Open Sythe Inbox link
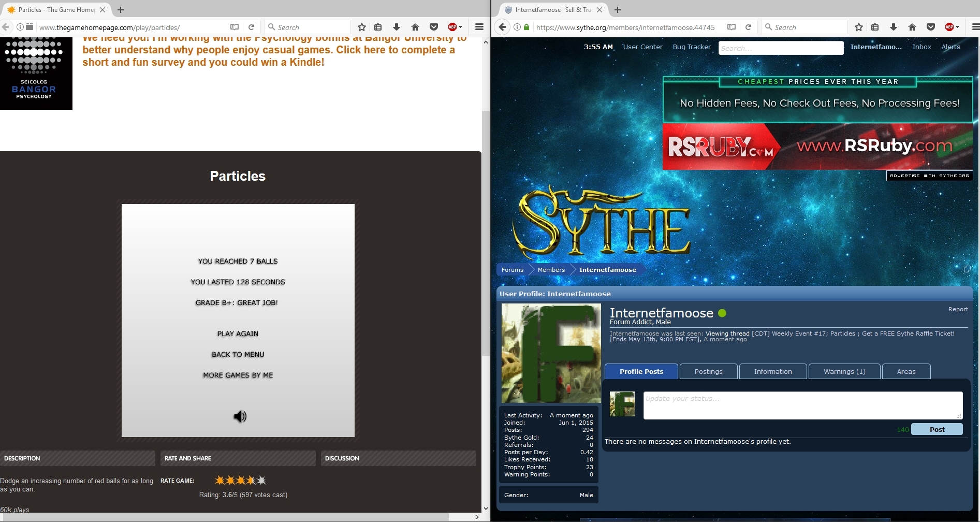The width and height of the screenshot is (980, 522). click(x=922, y=47)
